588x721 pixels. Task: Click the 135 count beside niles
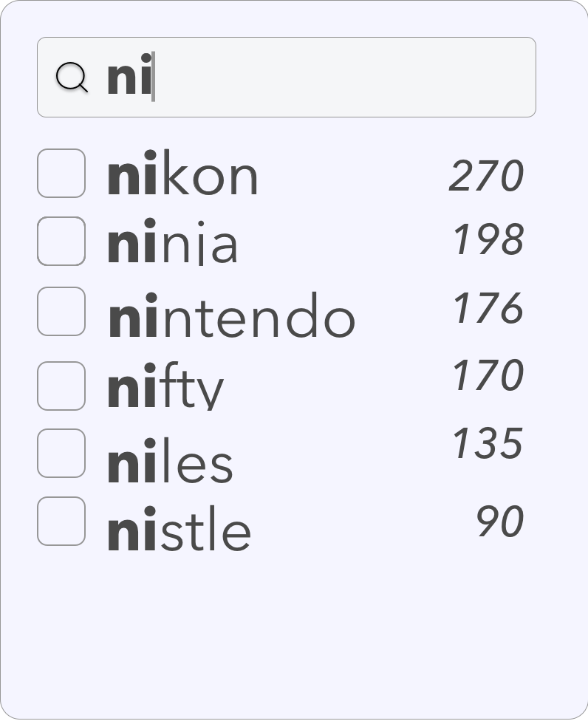[488, 444]
